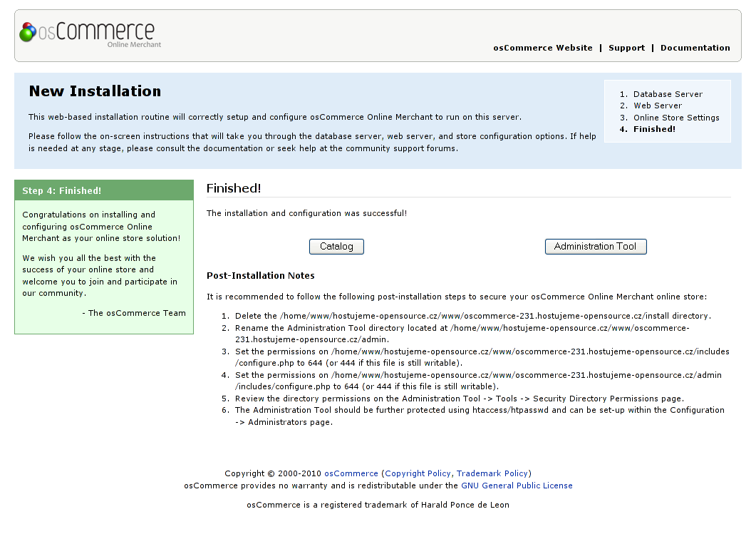Viewport: 756px width, 534px height.
Task: Select the Online Store Settings step
Action: click(x=676, y=118)
